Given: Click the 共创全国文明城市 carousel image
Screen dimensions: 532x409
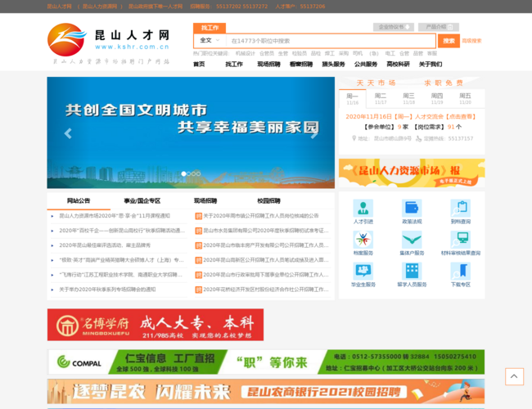Looking at the screenshot, I should [191, 133].
